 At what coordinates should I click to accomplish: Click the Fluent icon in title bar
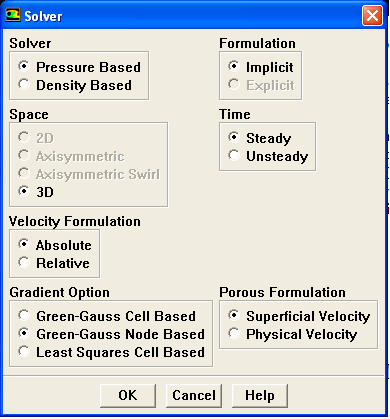[x=13, y=15]
